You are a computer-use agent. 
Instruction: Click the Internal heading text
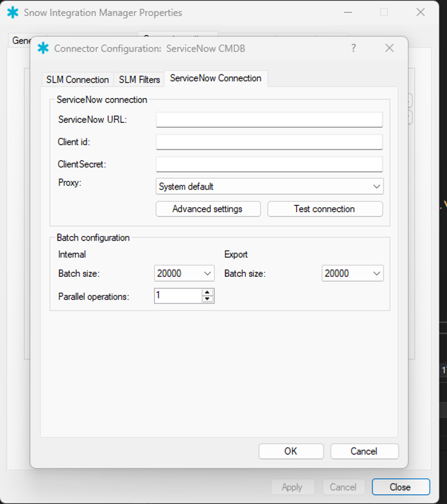point(72,255)
